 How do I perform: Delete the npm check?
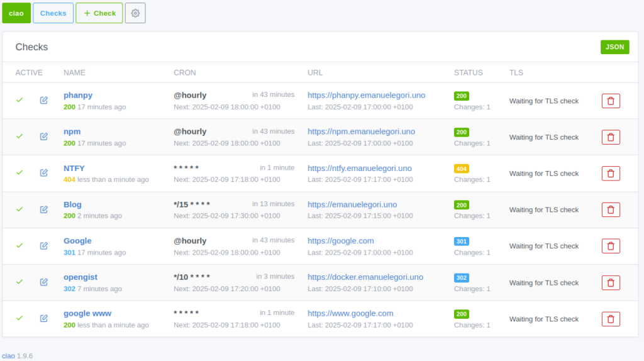[x=611, y=137]
